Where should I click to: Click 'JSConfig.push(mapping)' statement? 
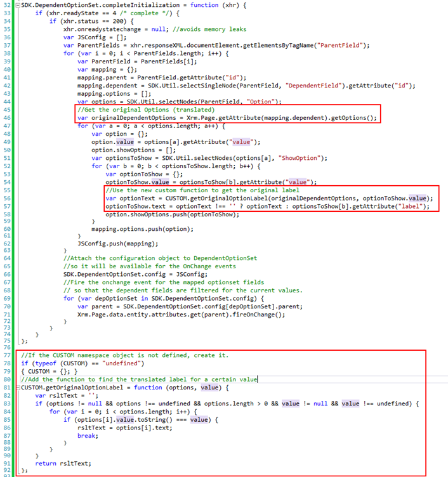[118, 244]
